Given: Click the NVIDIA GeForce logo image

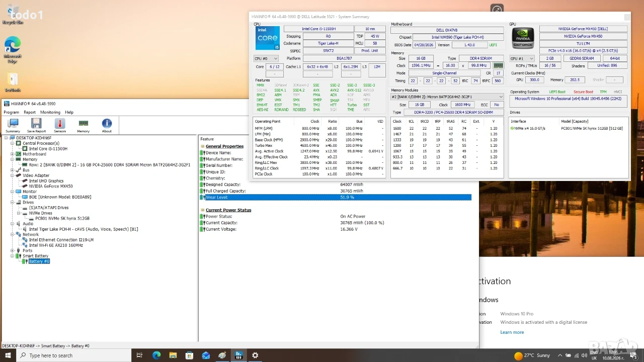Looking at the screenshot, I should (x=523, y=39).
